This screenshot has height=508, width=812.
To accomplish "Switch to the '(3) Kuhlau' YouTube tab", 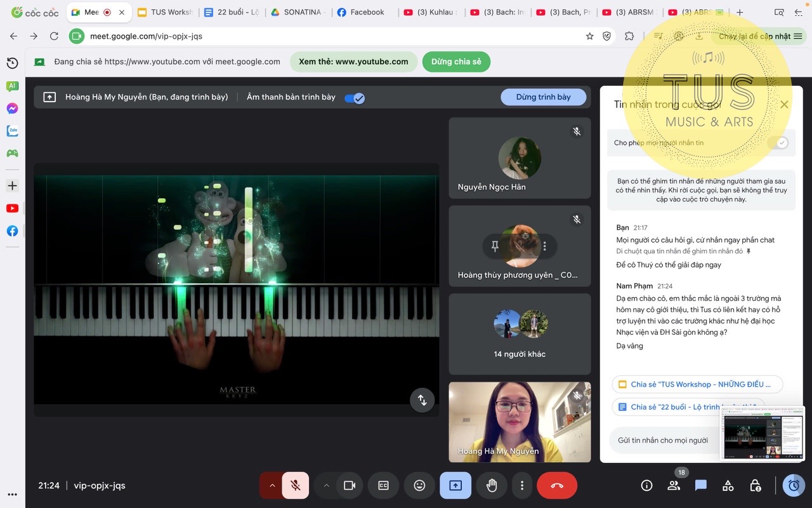I will 431,12.
